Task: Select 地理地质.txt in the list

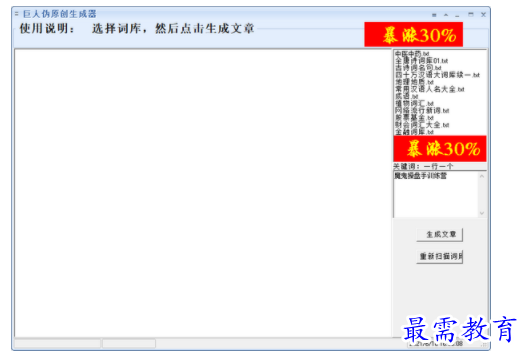Action: tap(414, 82)
